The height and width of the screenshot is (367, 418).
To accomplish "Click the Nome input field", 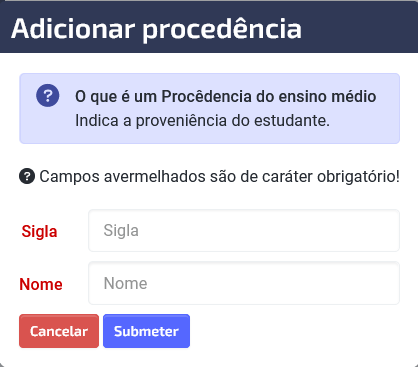I will [x=244, y=283].
